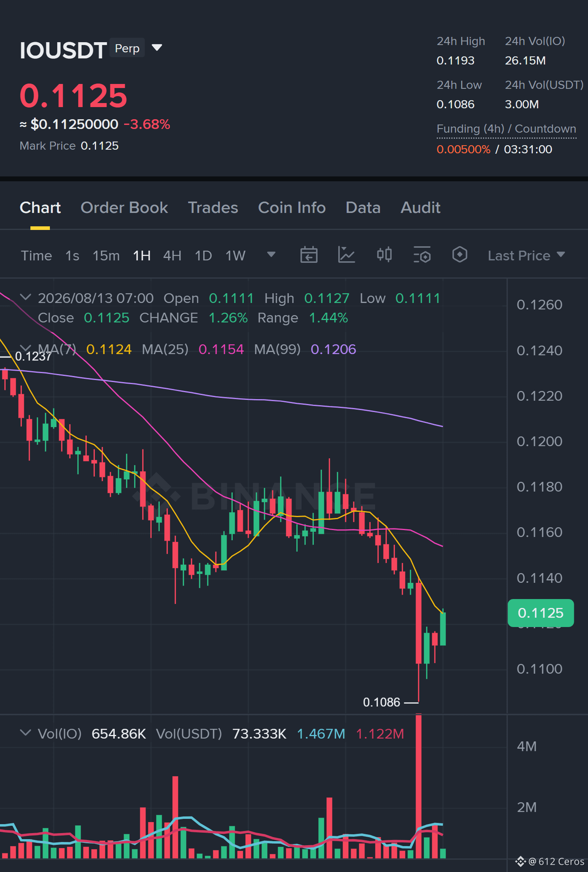The height and width of the screenshot is (872, 588).
Task: Select the candlestick chart style icon
Action: 384,255
